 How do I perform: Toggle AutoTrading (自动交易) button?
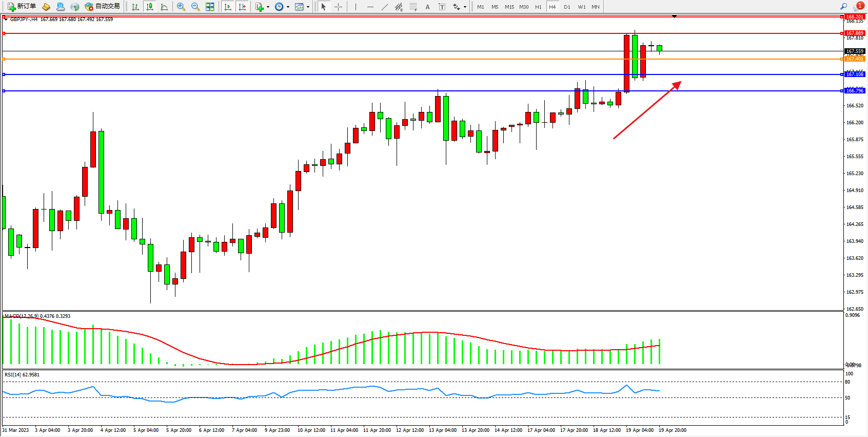(103, 7)
